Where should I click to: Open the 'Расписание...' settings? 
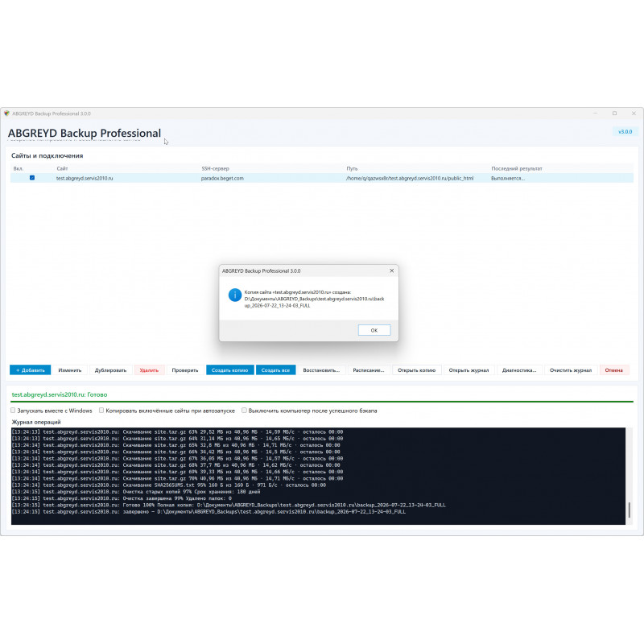coord(369,370)
